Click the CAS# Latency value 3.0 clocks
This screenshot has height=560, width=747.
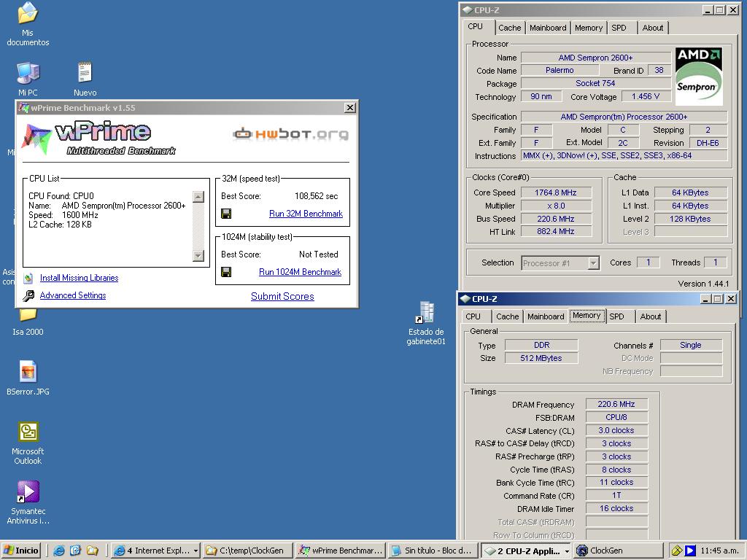(616, 430)
